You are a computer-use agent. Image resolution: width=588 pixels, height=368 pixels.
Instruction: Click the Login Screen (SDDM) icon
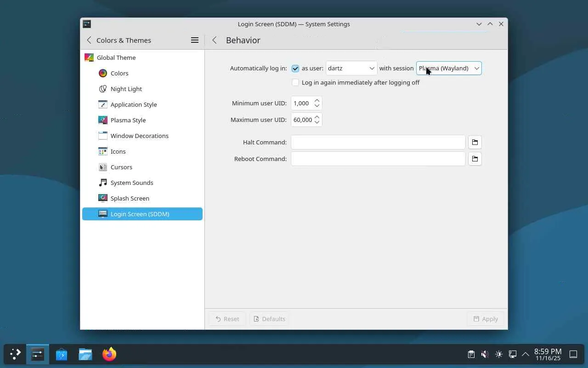[103, 214]
